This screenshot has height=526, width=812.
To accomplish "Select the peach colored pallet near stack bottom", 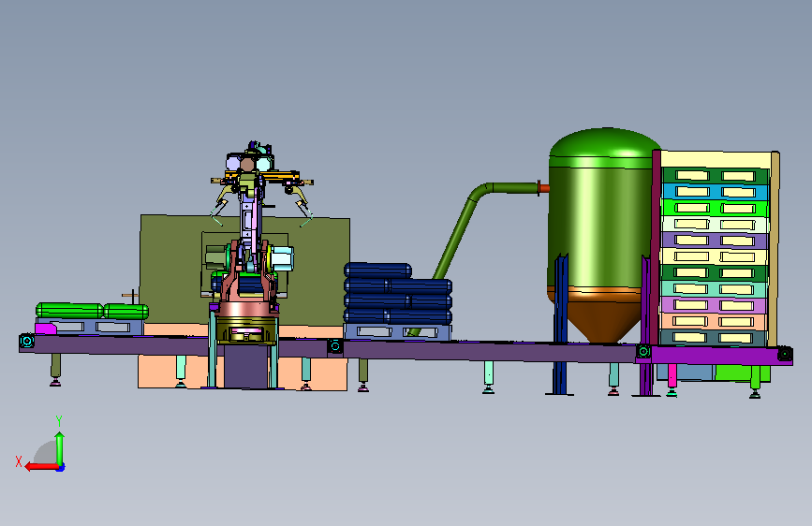I will pos(714,322).
